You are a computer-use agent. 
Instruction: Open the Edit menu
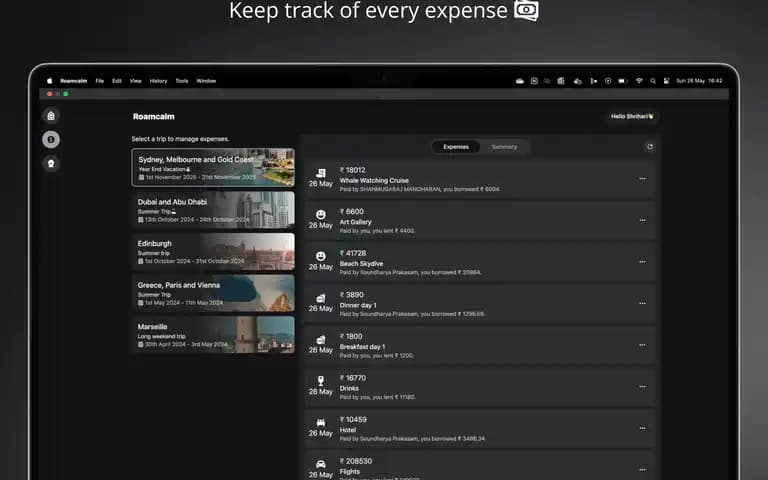117,81
